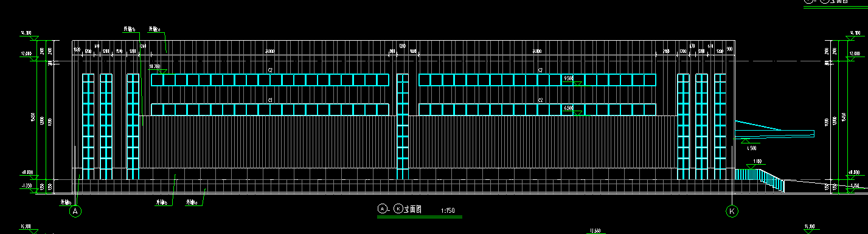Screen dimensions: 868x234
Task: Pick the small circled K in the title
Action: tap(398, 208)
